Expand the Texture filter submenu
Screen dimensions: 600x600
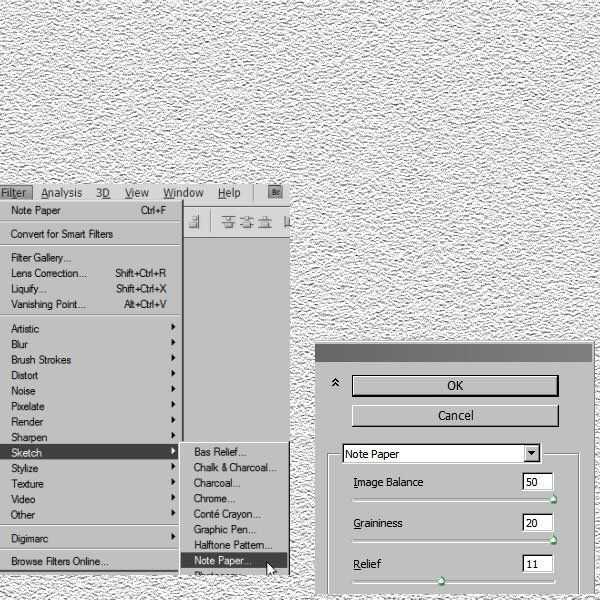point(89,484)
